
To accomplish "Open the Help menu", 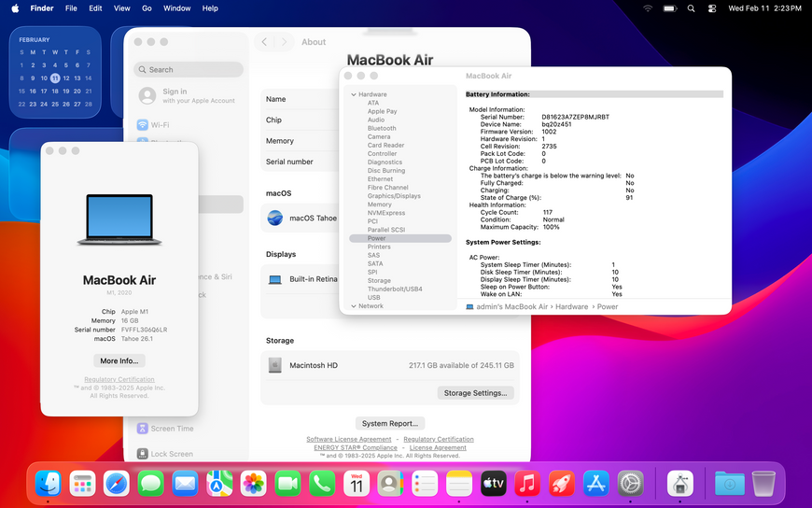I will (210, 8).
